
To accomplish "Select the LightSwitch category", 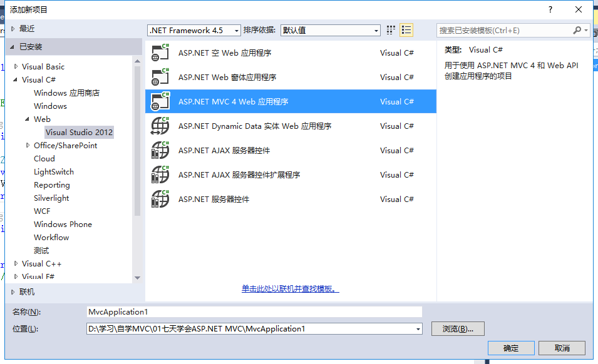I will (53, 172).
